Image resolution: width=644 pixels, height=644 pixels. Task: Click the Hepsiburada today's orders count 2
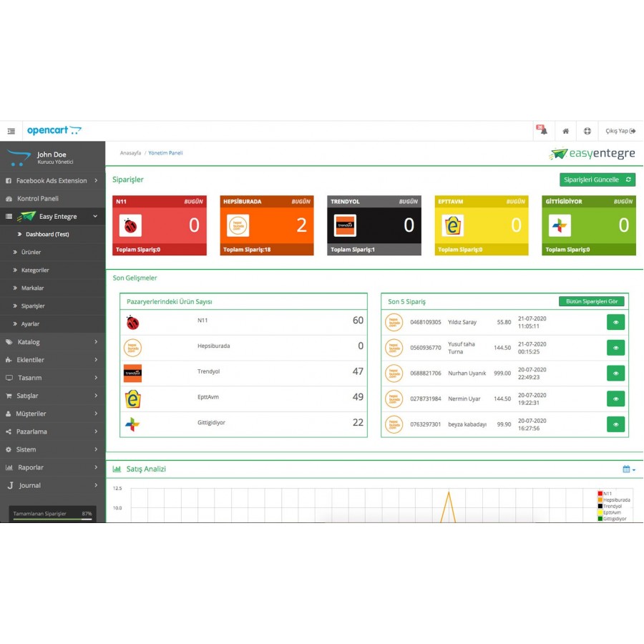pyautogui.click(x=301, y=225)
